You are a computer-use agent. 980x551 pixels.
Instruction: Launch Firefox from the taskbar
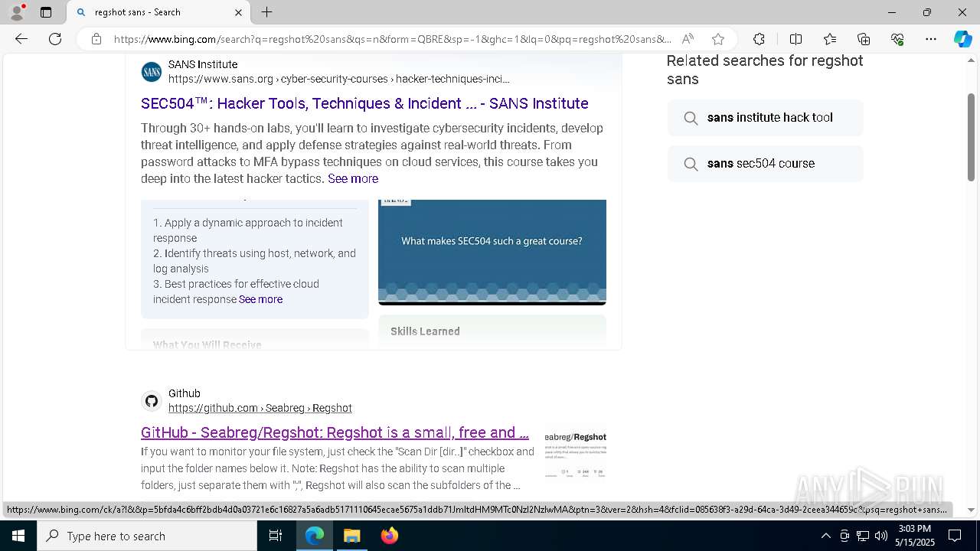click(x=389, y=536)
